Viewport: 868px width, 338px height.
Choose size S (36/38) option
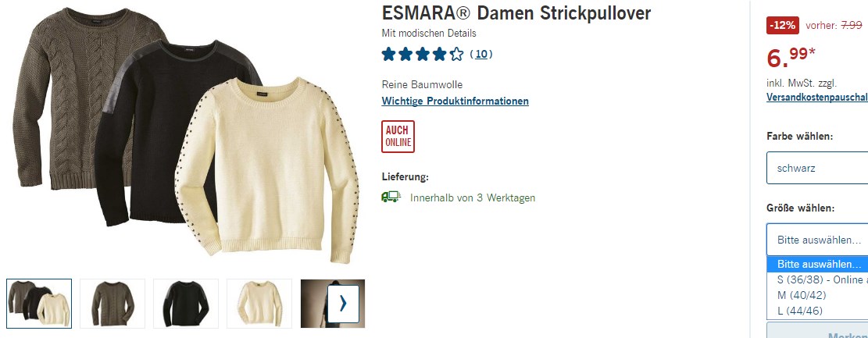click(x=817, y=280)
